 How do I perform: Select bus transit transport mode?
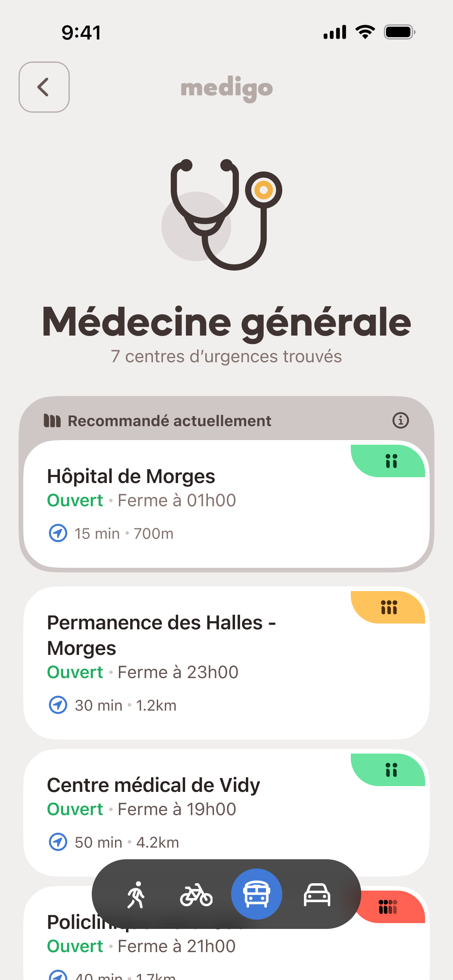coord(256,894)
